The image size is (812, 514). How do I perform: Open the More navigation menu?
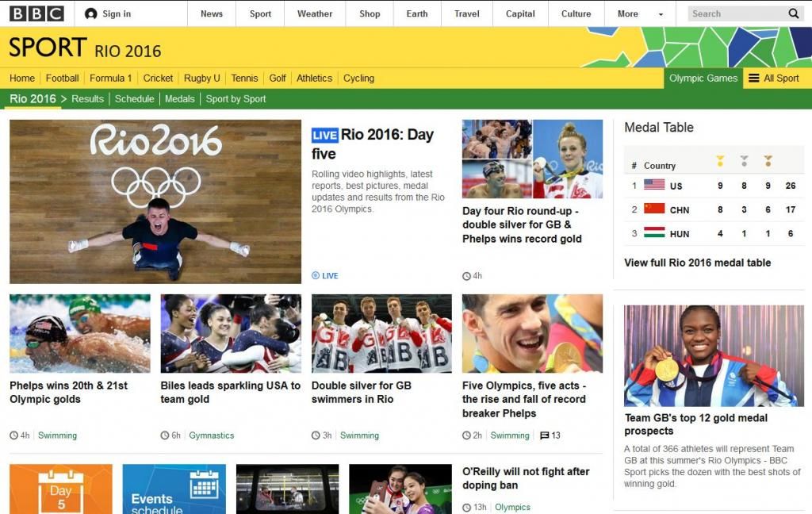point(628,14)
